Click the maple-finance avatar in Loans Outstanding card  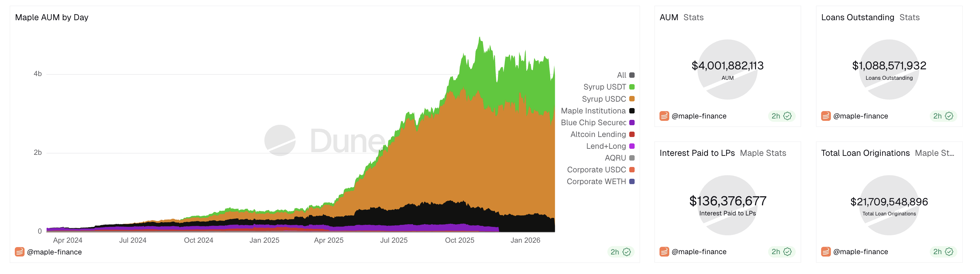click(826, 116)
